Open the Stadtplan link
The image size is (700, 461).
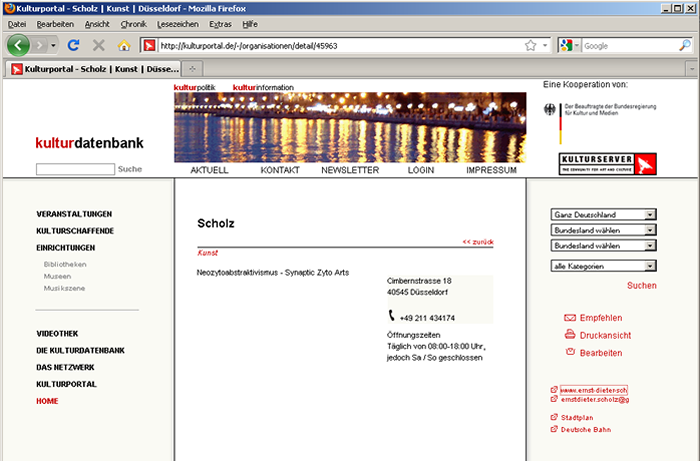click(x=578, y=417)
